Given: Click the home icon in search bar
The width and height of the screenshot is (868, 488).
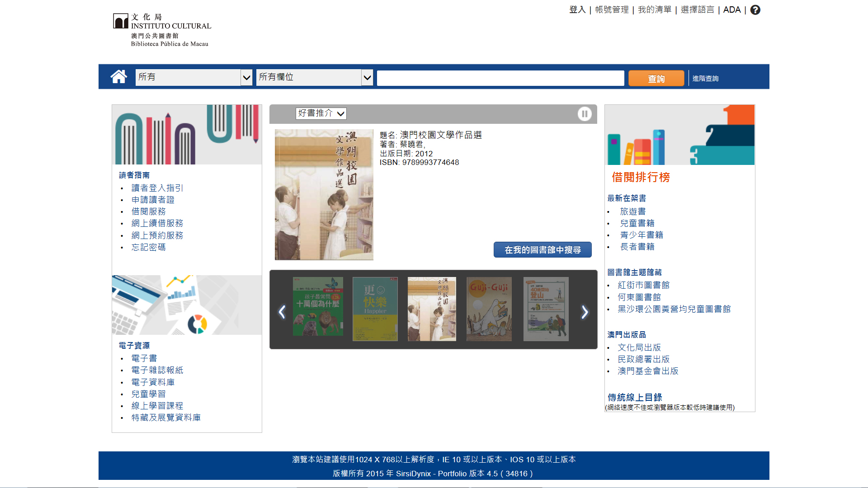Looking at the screenshot, I should click(118, 77).
